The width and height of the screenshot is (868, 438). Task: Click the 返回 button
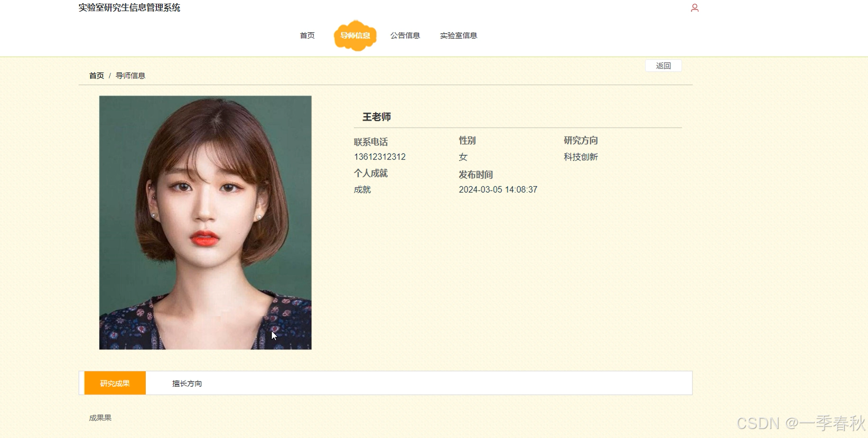coord(664,65)
